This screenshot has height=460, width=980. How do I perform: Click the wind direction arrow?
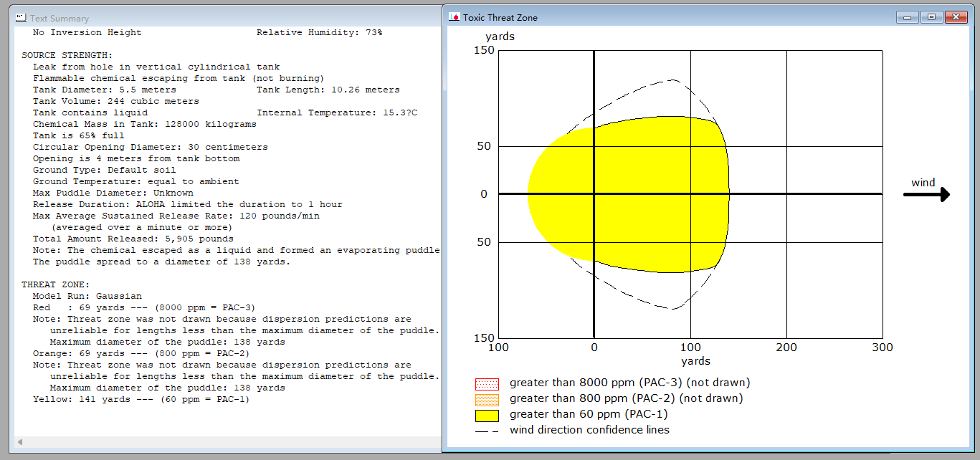926,194
